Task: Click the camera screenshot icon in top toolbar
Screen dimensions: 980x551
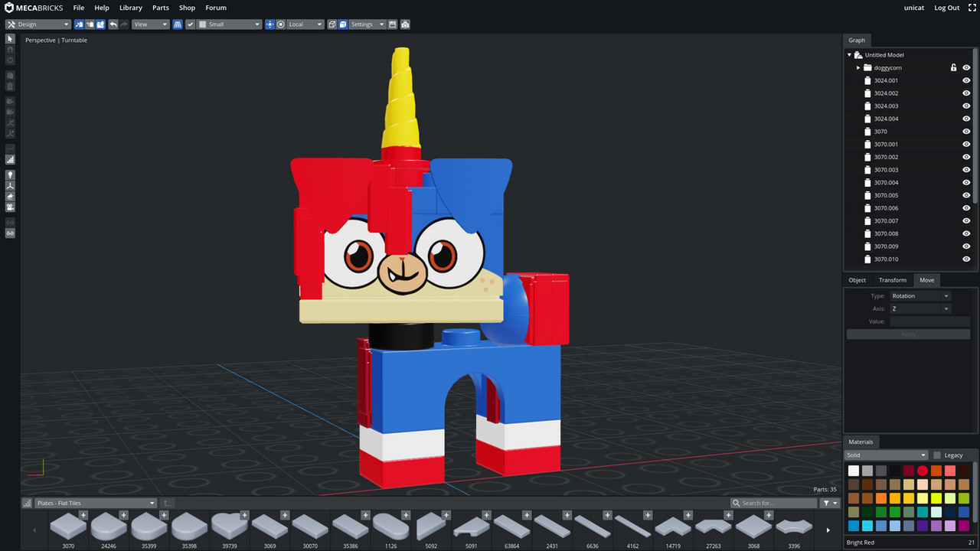Action: pos(405,24)
